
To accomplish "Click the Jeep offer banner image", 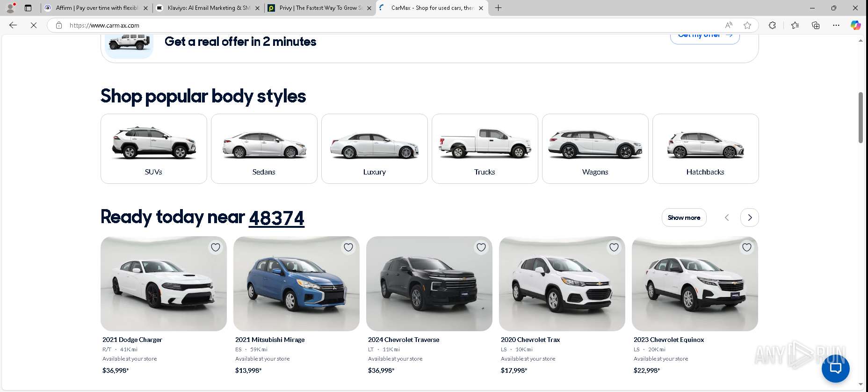I will pos(129,46).
